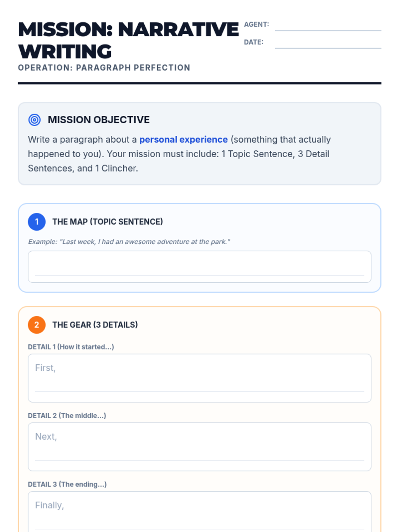The width and height of the screenshot is (399, 532).
Task: Click the blue number 1 badge
Action: point(37,222)
